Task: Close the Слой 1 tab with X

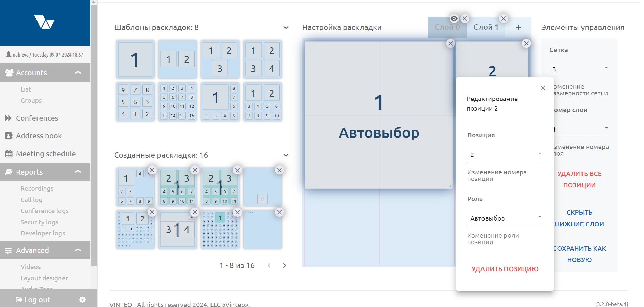Action: (504, 19)
